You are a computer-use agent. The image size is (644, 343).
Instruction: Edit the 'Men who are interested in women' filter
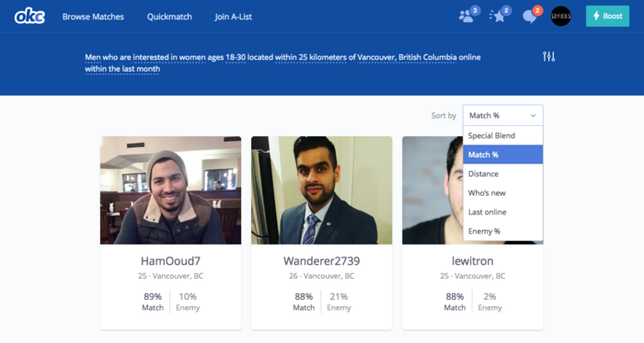click(145, 57)
